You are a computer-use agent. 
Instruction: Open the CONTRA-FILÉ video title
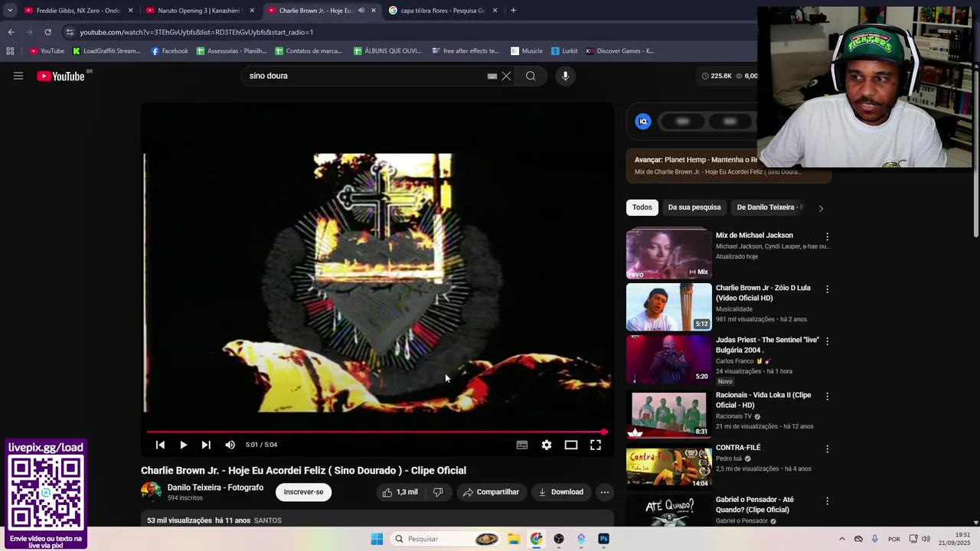[x=738, y=448]
